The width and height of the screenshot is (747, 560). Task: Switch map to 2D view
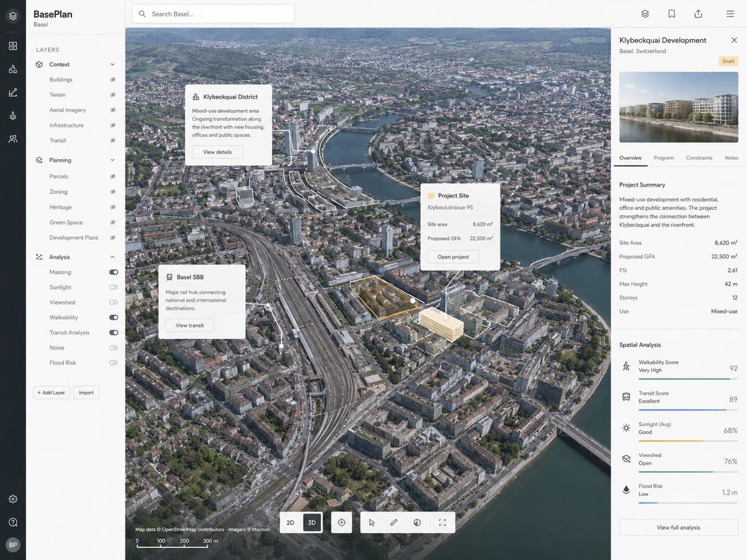tap(291, 523)
